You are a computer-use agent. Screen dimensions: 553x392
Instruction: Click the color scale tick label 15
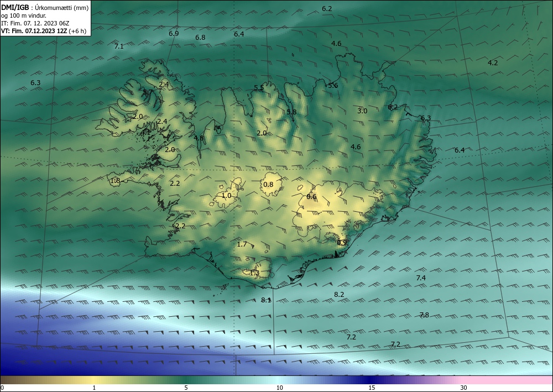[x=372, y=388]
